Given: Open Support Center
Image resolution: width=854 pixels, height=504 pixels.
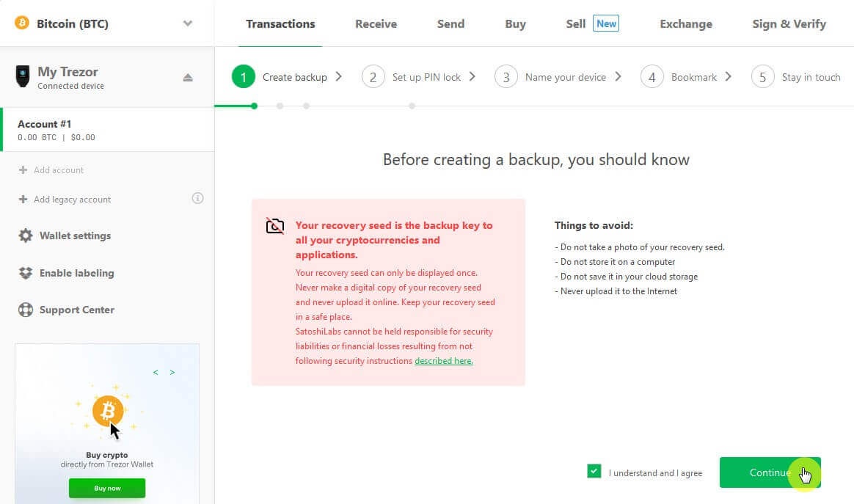Looking at the screenshot, I should 77,310.
